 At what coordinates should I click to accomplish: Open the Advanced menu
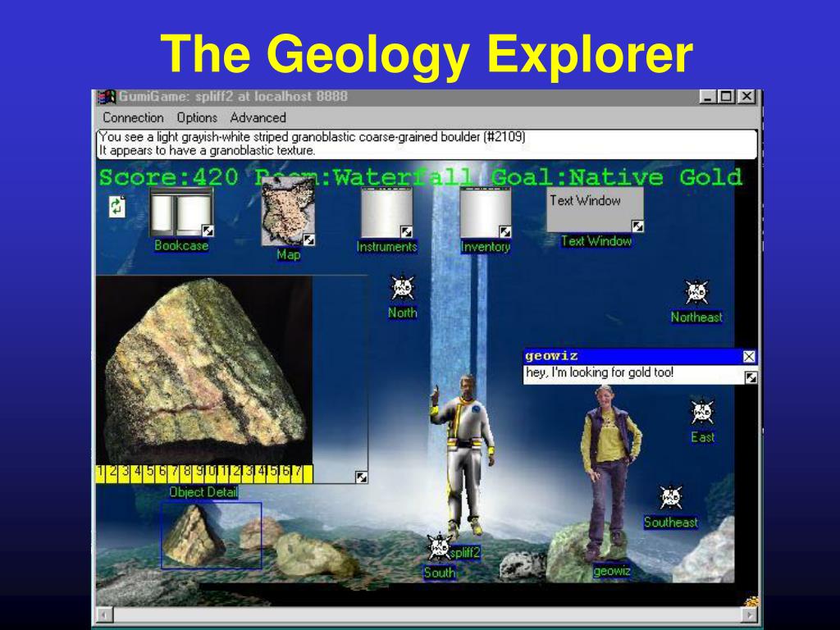point(258,117)
